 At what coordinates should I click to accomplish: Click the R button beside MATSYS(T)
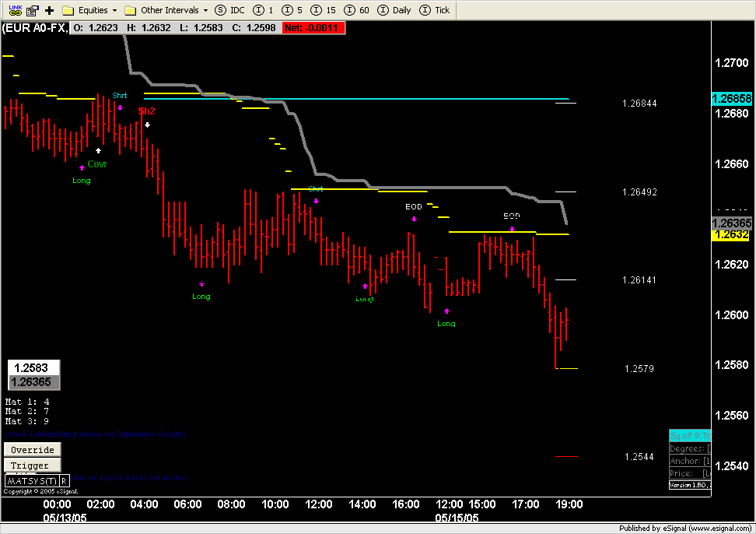click(64, 481)
